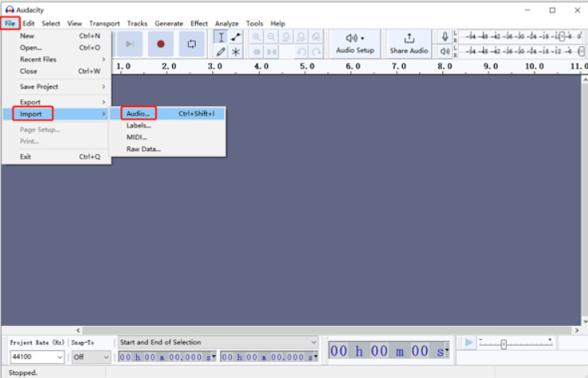The height and width of the screenshot is (378, 588).
Task: Choose New from the File menu
Action: [57, 36]
